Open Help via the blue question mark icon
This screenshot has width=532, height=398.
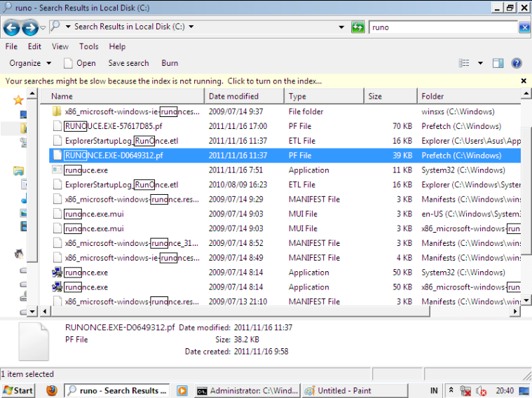(x=517, y=63)
